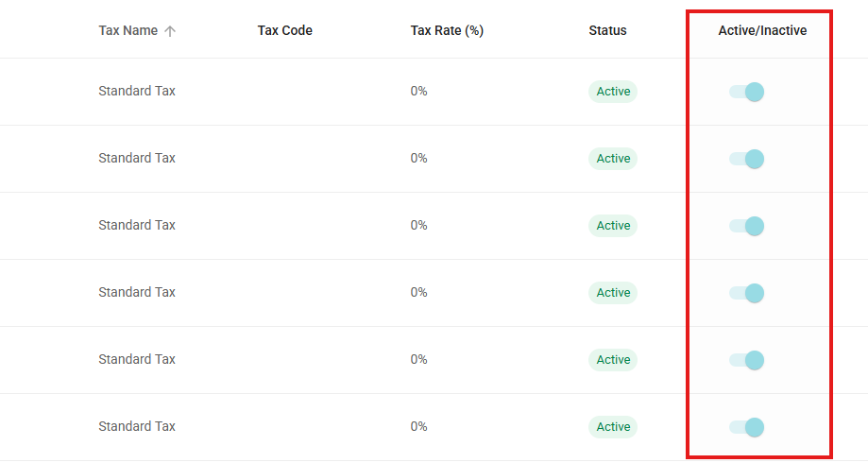
Task: Toggle off the first row's active switch
Action: tap(747, 92)
